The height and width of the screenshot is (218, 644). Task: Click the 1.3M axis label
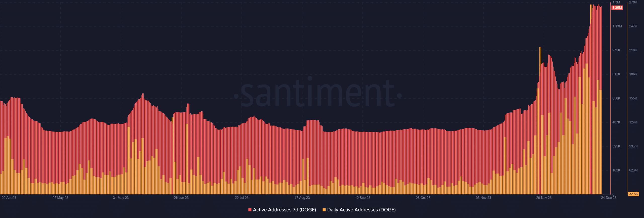(616, 2)
